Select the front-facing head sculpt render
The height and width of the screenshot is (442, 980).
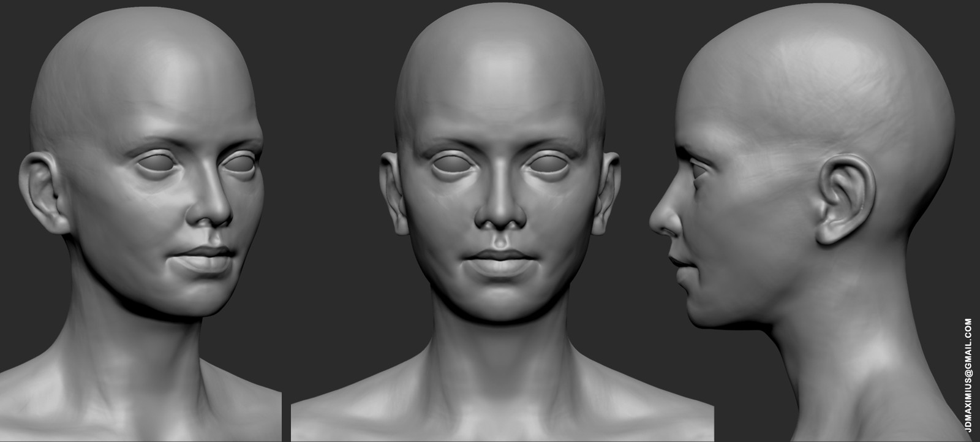coord(501,221)
